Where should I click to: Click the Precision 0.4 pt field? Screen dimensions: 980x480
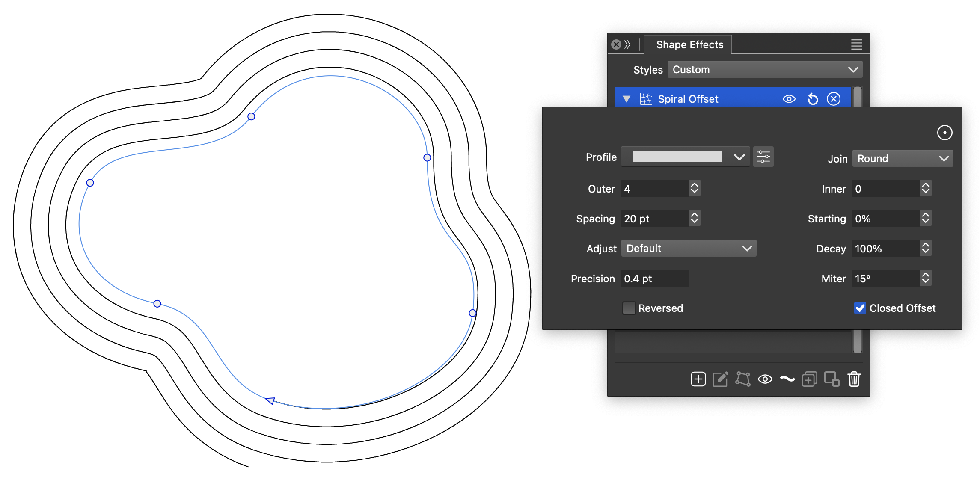654,279
